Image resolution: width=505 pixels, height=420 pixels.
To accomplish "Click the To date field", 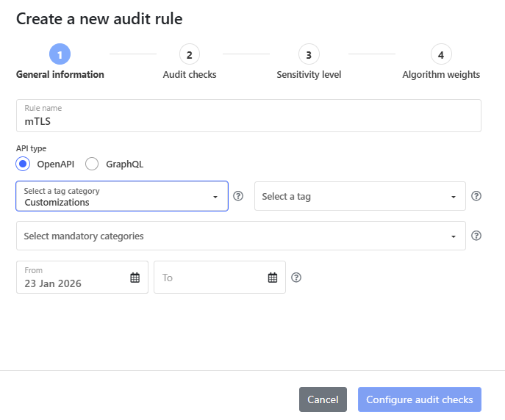I will (x=208, y=278).
